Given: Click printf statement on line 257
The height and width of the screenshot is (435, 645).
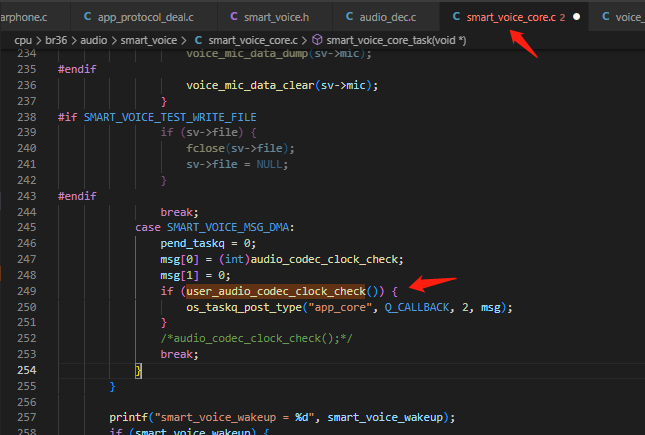Looking at the screenshot, I should [x=282, y=417].
